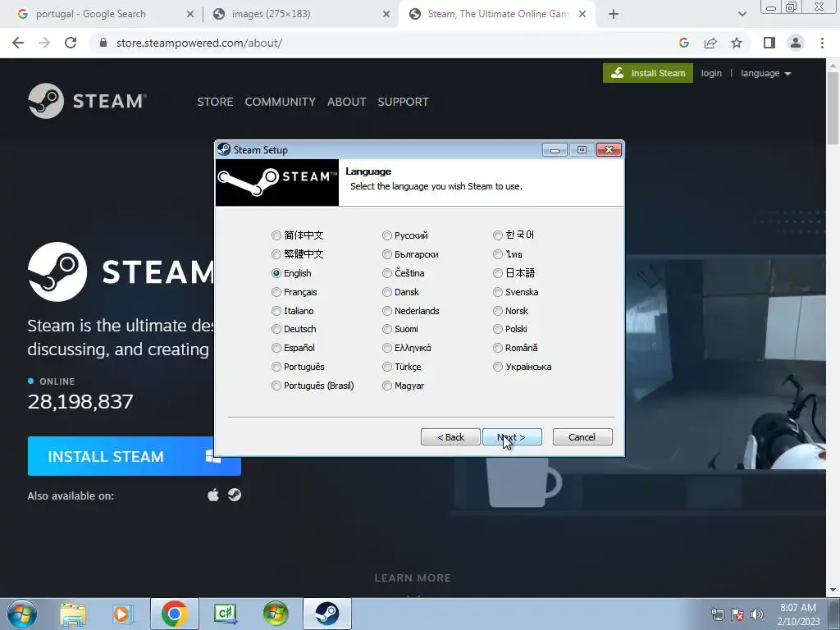The width and height of the screenshot is (840, 630).
Task: Select Italiano radio button
Action: click(x=276, y=311)
